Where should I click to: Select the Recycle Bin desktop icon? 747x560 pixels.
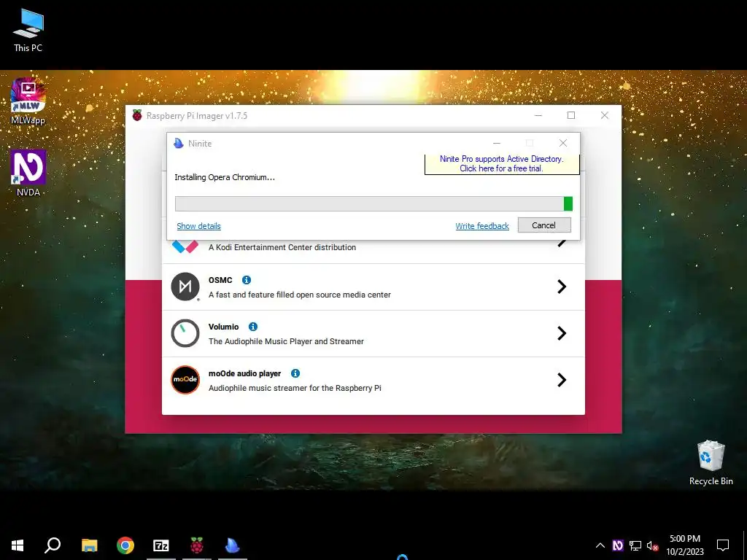pos(711,462)
